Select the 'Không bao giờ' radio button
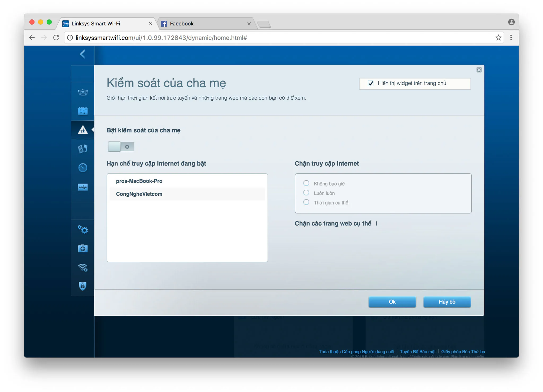This screenshot has height=392, width=543. [306, 183]
